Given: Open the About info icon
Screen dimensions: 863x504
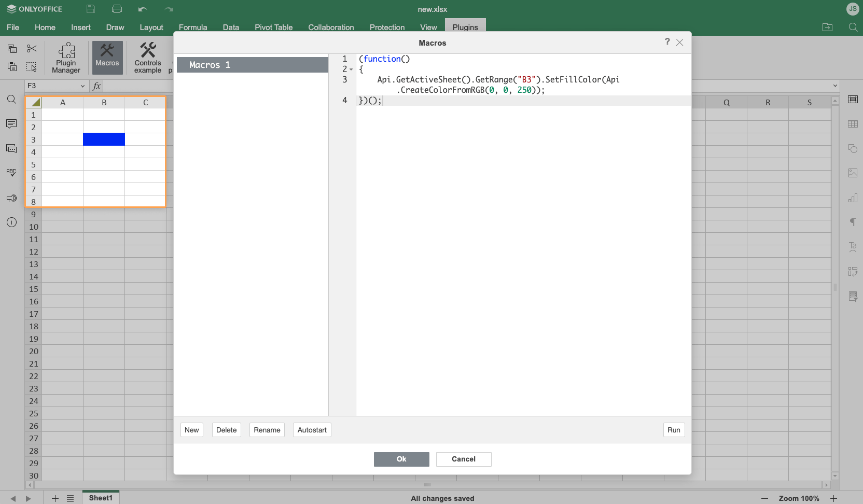Looking at the screenshot, I should click(11, 222).
